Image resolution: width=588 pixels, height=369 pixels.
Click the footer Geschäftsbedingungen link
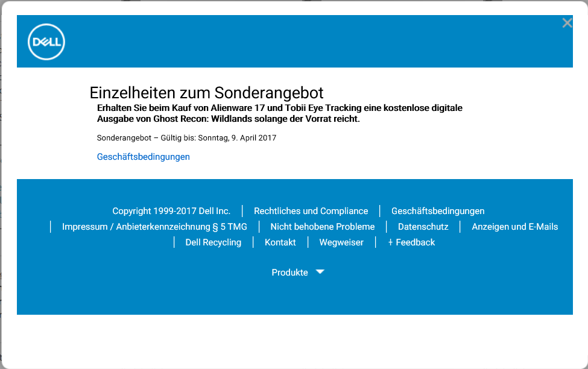tap(438, 211)
